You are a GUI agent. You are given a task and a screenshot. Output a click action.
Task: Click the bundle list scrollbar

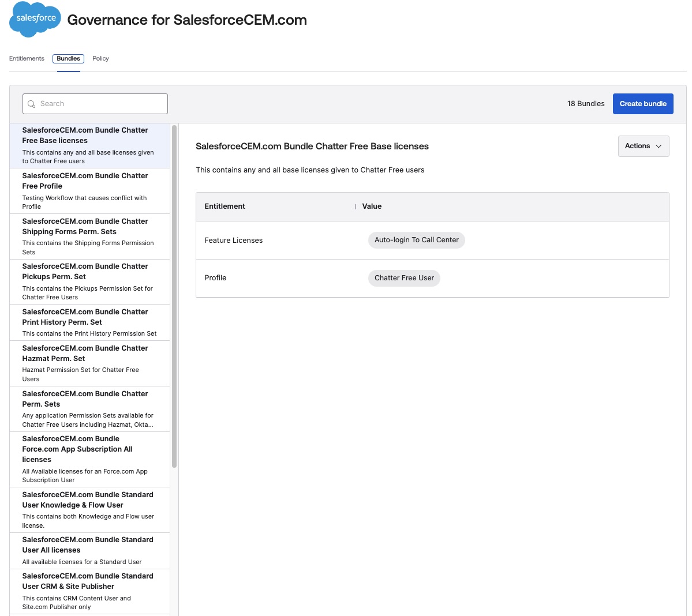click(x=174, y=296)
